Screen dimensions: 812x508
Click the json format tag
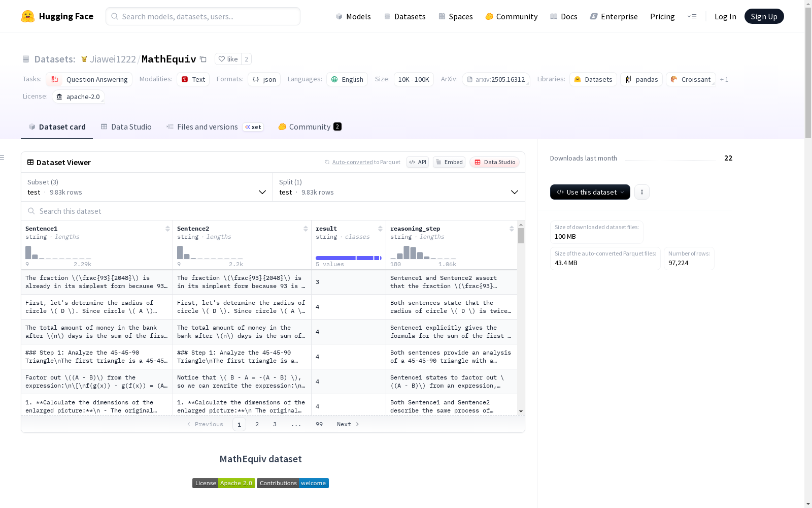(x=264, y=79)
